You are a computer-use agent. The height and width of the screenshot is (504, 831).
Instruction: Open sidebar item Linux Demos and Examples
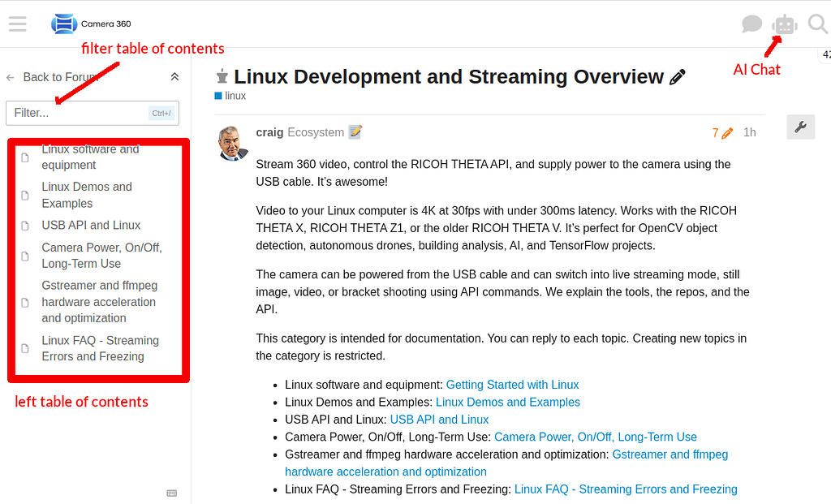coord(87,195)
